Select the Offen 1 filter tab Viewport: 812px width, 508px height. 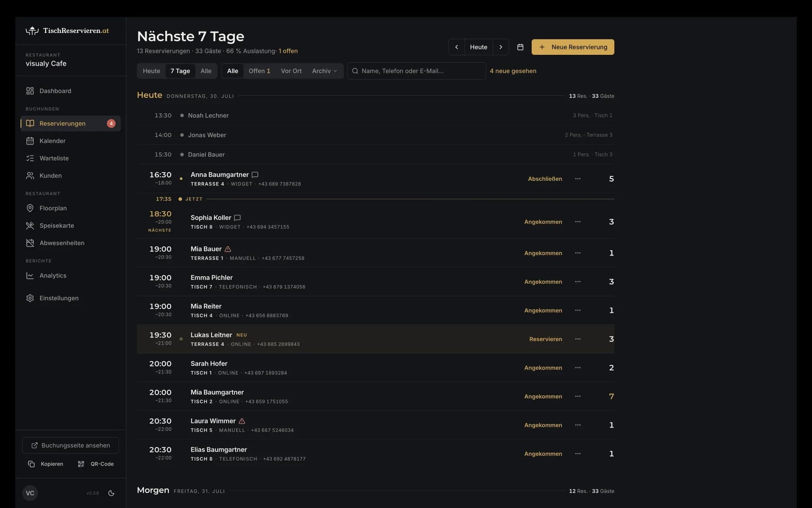tap(259, 71)
